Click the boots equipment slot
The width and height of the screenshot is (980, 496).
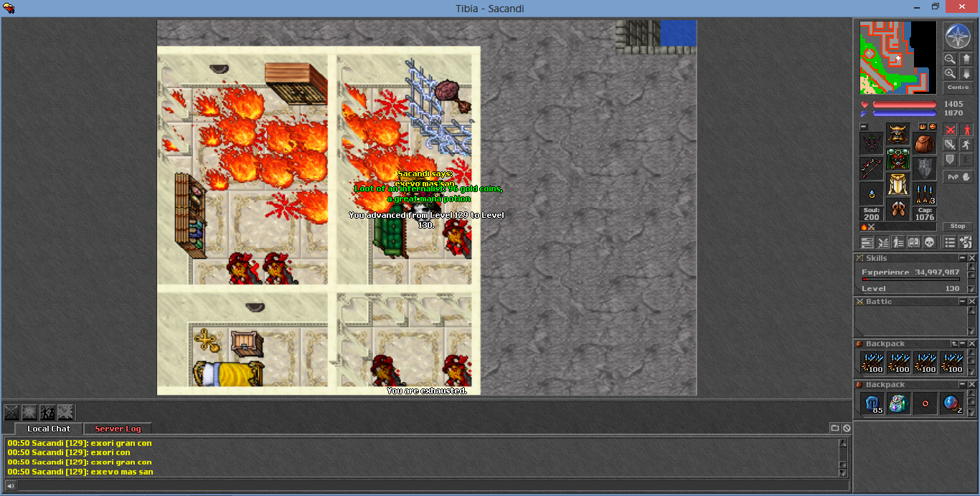coord(897,209)
